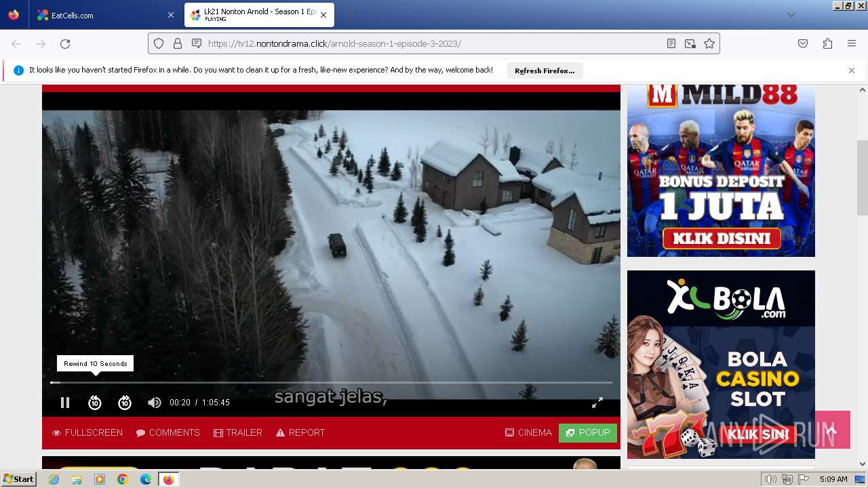The width and height of the screenshot is (868, 488).
Task: Rewind the video 10 seconds
Action: click(95, 403)
